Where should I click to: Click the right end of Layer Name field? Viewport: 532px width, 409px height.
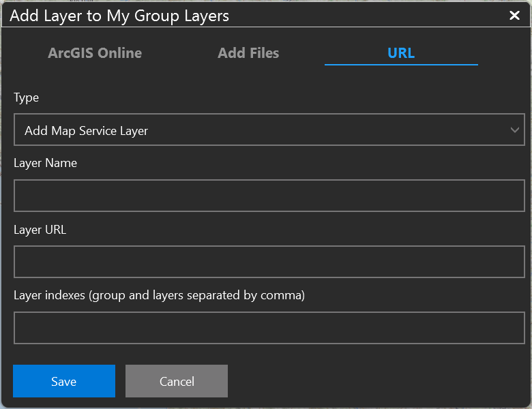coord(505,196)
